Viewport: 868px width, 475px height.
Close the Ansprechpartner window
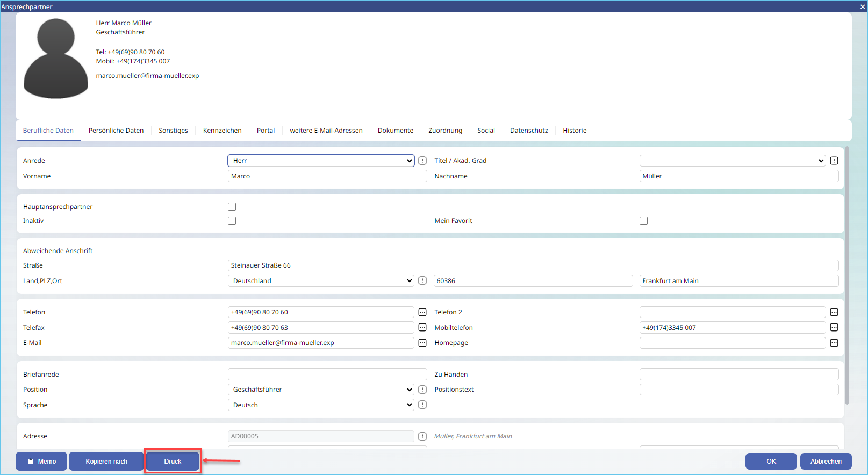[x=863, y=7]
